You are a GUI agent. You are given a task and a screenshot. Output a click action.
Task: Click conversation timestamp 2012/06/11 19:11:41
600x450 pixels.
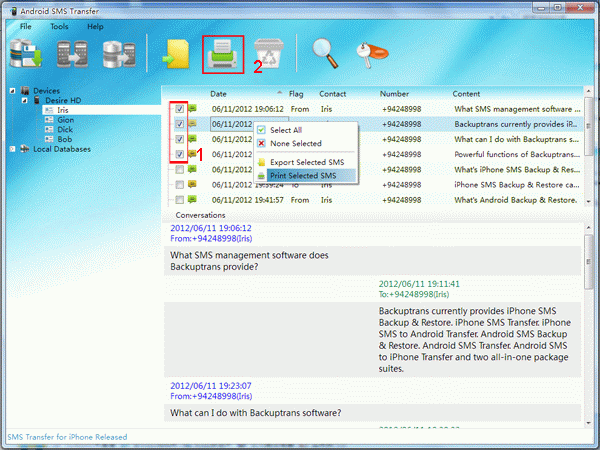(x=419, y=284)
